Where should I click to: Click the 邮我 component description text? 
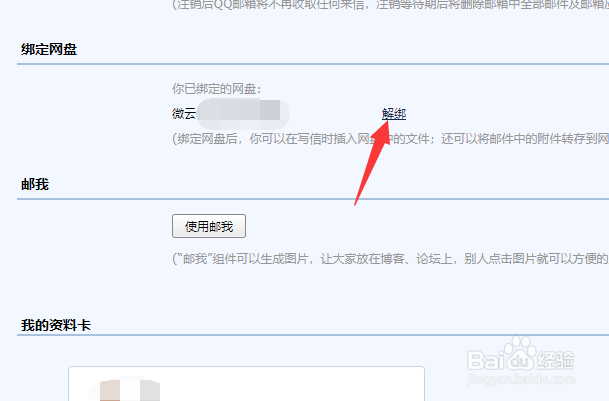pos(390,258)
